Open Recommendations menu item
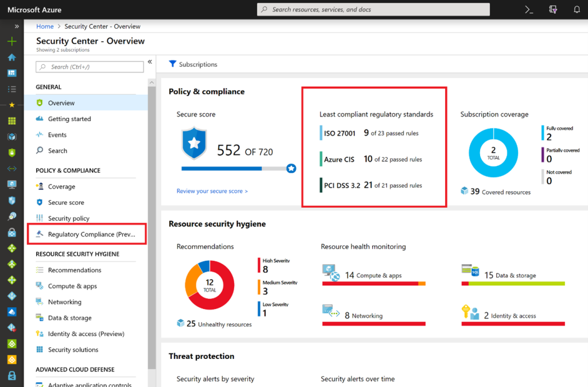The image size is (588, 387). [x=86, y=270]
